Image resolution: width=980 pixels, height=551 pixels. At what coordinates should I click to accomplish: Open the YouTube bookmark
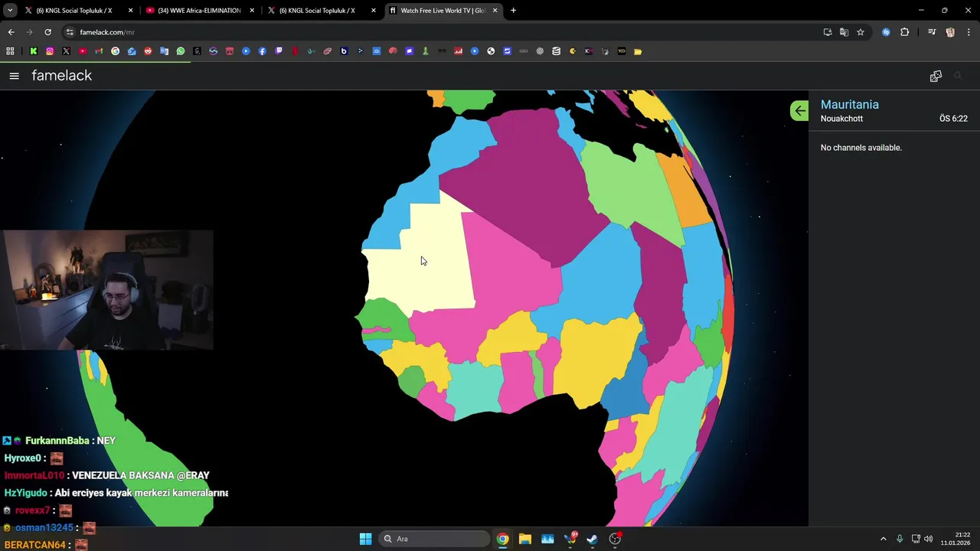tap(83, 51)
